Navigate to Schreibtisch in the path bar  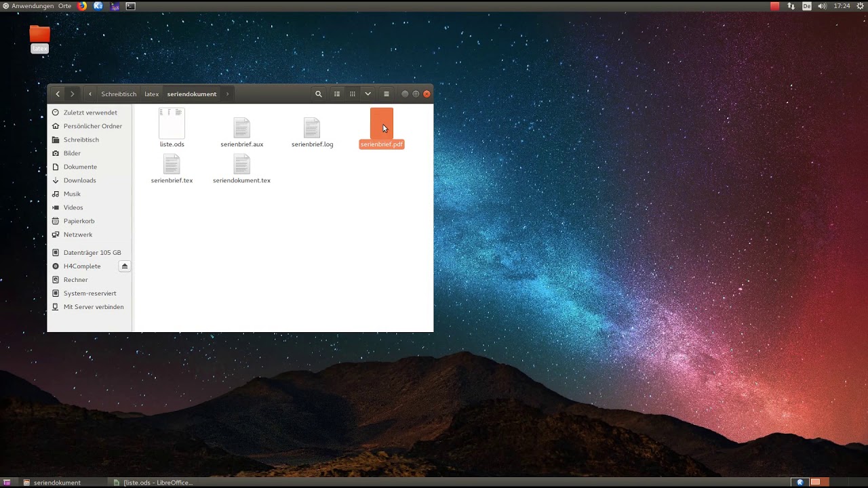coord(119,94)
